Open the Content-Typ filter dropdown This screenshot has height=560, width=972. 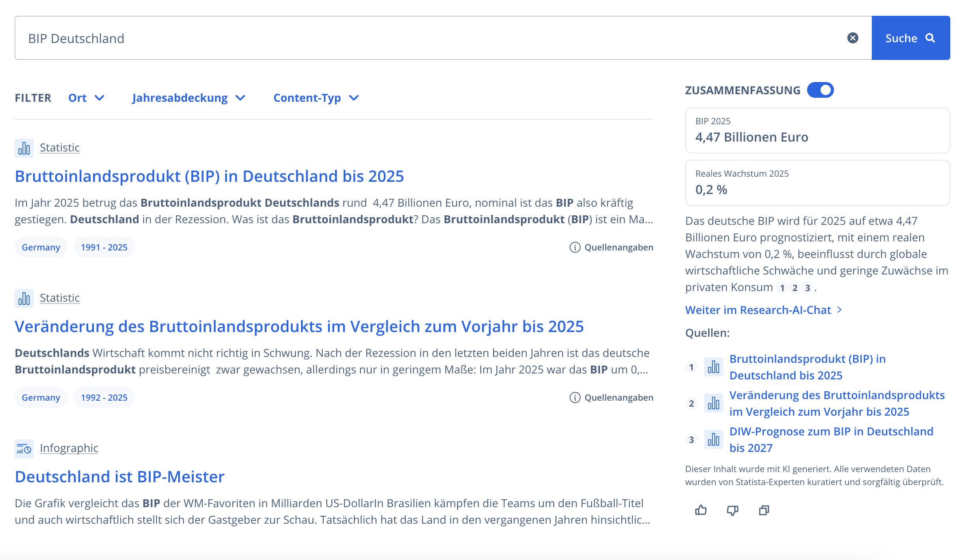tap(316, 98)
